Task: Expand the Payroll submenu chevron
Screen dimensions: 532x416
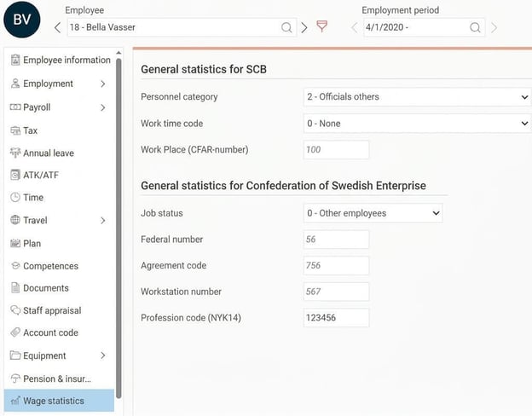Action: click(x=103, y=107)
